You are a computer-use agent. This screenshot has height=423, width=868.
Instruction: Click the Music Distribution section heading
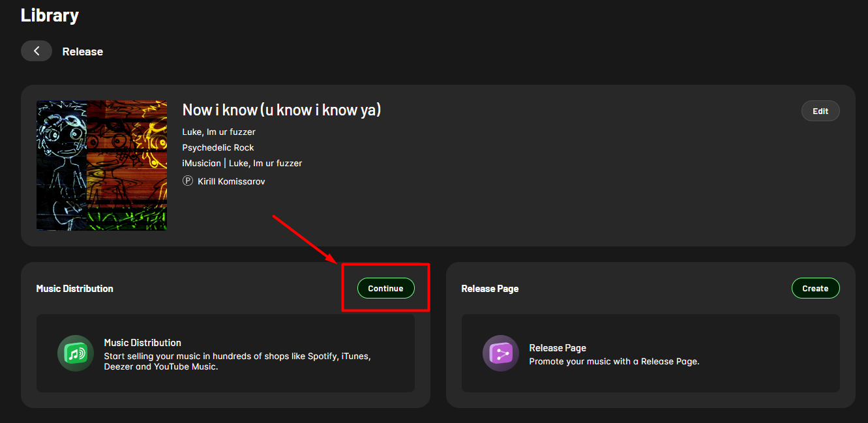pos(74,289)
